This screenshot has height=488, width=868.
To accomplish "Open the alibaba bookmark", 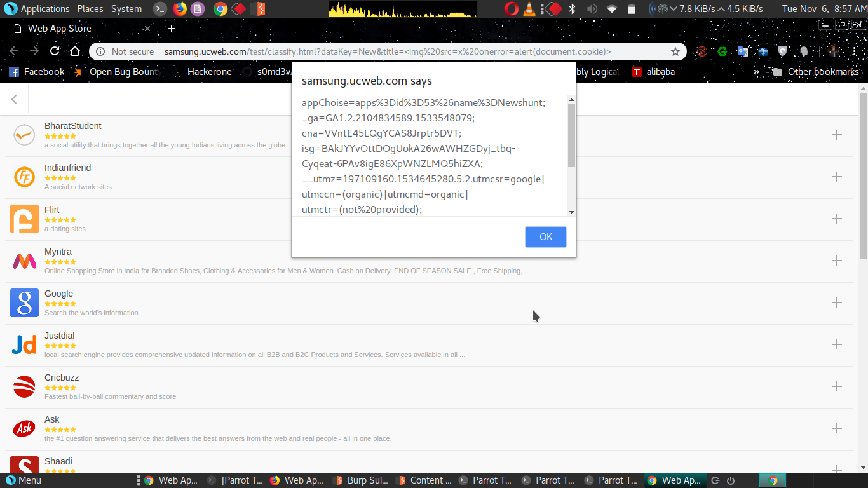I will pos(653,72).
